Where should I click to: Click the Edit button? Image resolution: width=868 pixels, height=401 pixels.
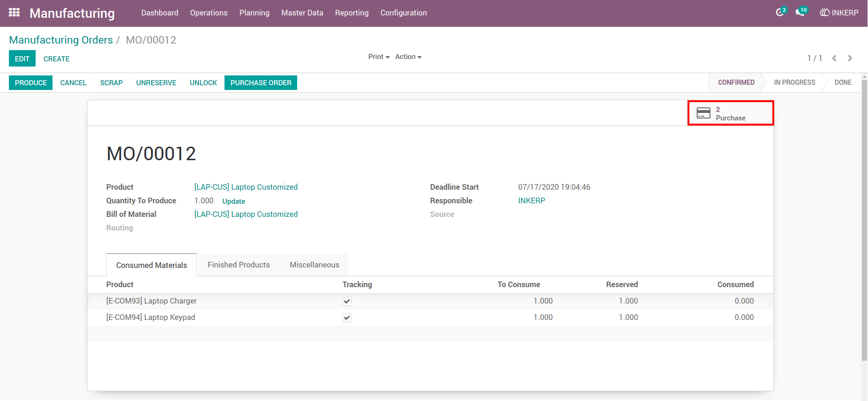click(22, 59)
